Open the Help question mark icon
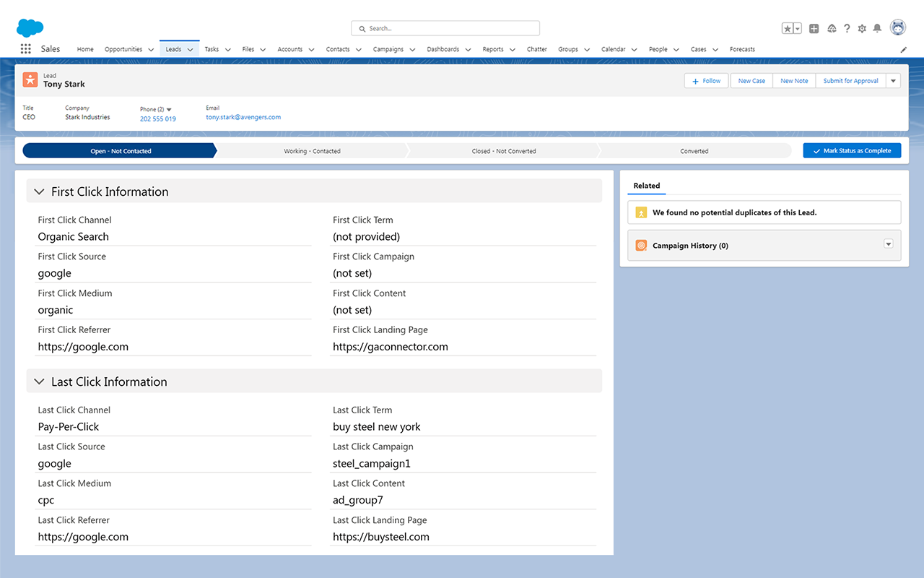 point(847,28)
